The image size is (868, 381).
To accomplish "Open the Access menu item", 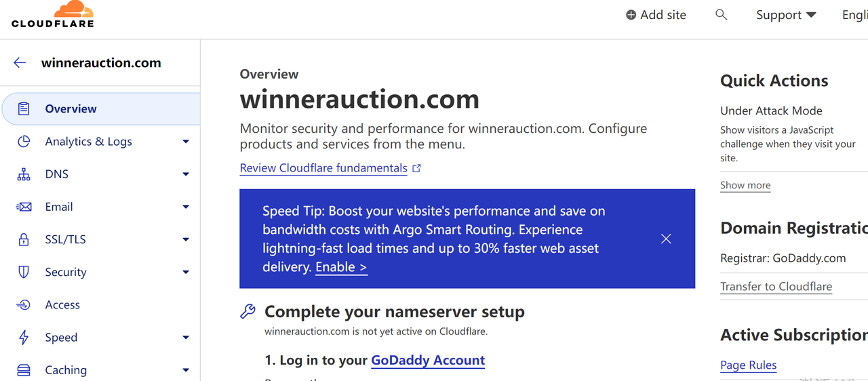I will tap(62, 305).
